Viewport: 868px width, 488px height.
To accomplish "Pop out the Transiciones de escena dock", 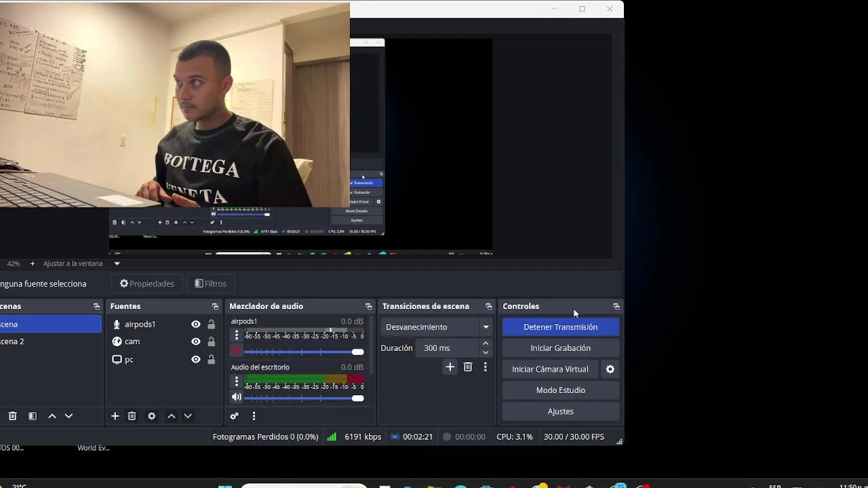I will pyautogui.click(x=488, y=306).
